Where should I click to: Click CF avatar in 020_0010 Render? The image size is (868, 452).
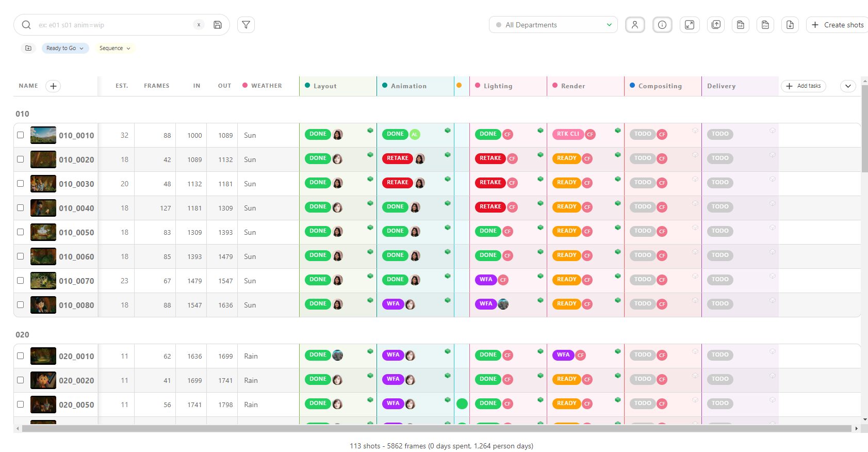point(581,355)
